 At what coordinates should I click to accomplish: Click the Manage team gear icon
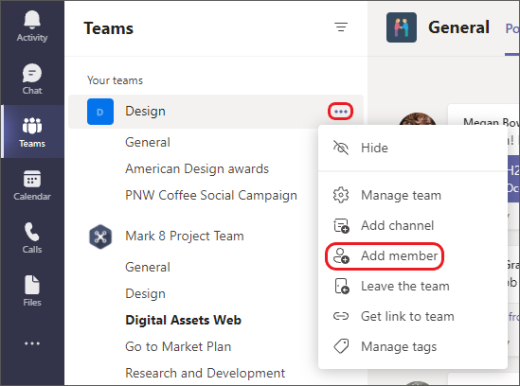(x=341, y=195)
